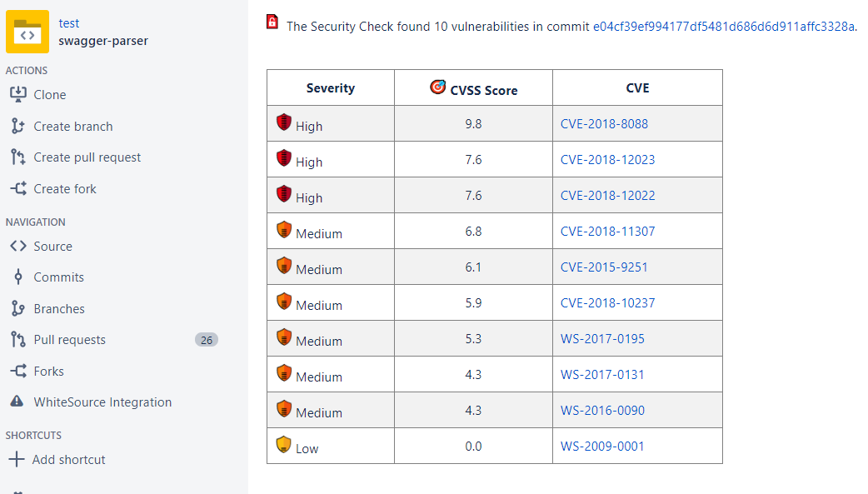Screen dimensions: 868x494
Task: Click the Clone icon in Actions
Action: pos(17,94)
